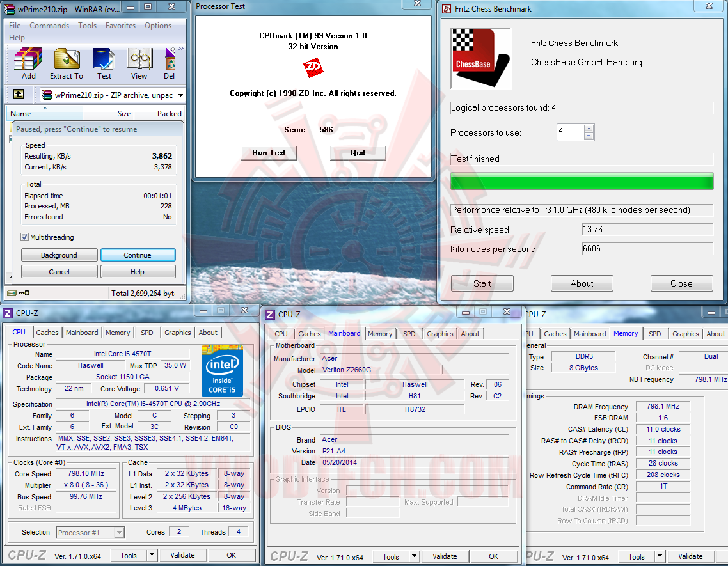Click Close in Fritz Chess Benchmark
This screenshot has width=728, height=566.
[x=681, y=283]
